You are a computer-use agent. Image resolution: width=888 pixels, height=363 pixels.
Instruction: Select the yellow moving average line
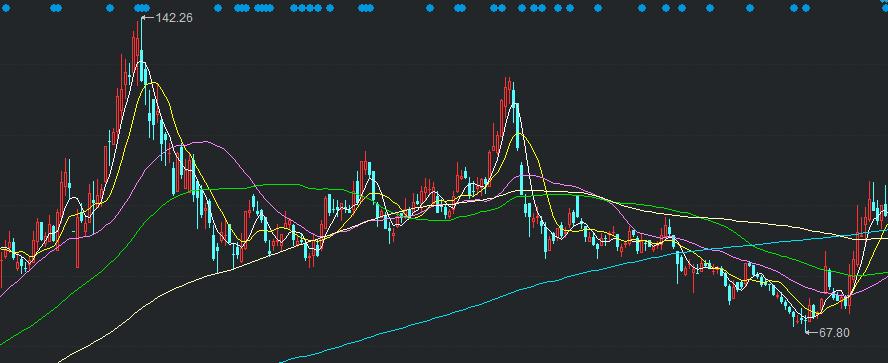coord(152,83)
